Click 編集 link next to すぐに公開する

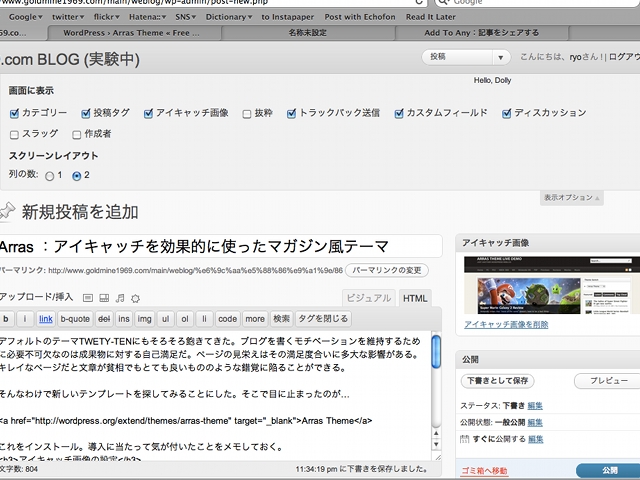pyautogui.click(x=536, y=439)
